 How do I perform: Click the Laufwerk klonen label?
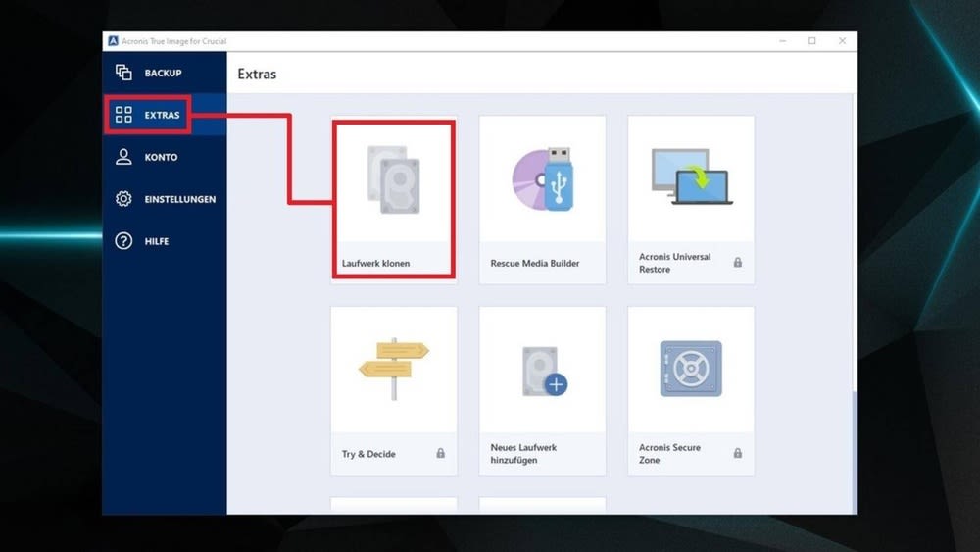tap(375, 263)
